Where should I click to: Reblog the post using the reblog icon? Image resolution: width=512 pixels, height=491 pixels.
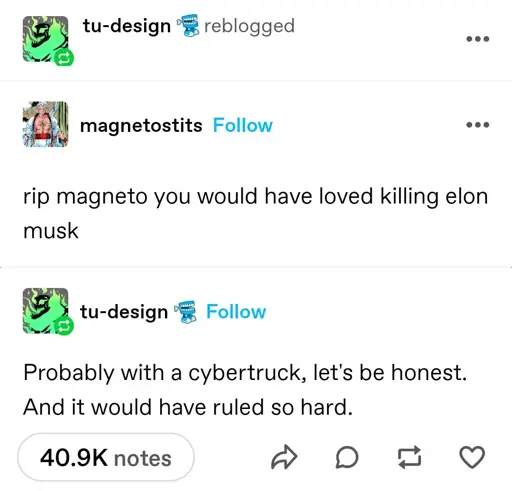pos(409,457)
